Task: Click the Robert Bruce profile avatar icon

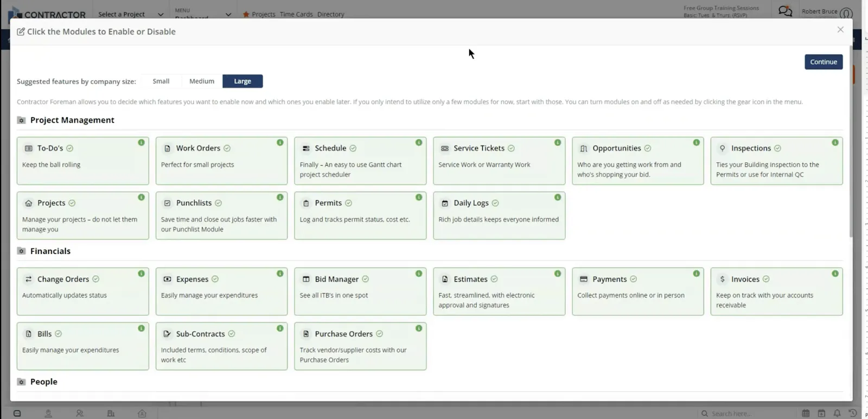Action: (846, 13)
